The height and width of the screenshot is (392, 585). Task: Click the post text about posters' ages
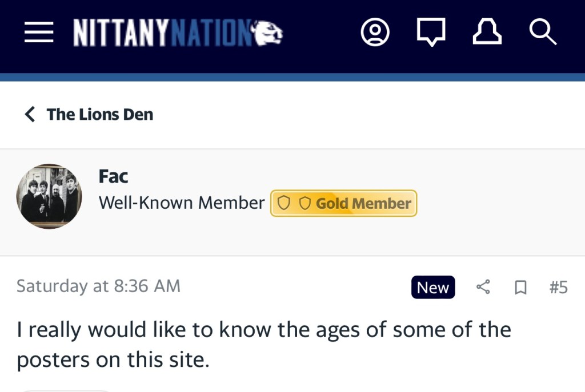[x=263, y=344]
